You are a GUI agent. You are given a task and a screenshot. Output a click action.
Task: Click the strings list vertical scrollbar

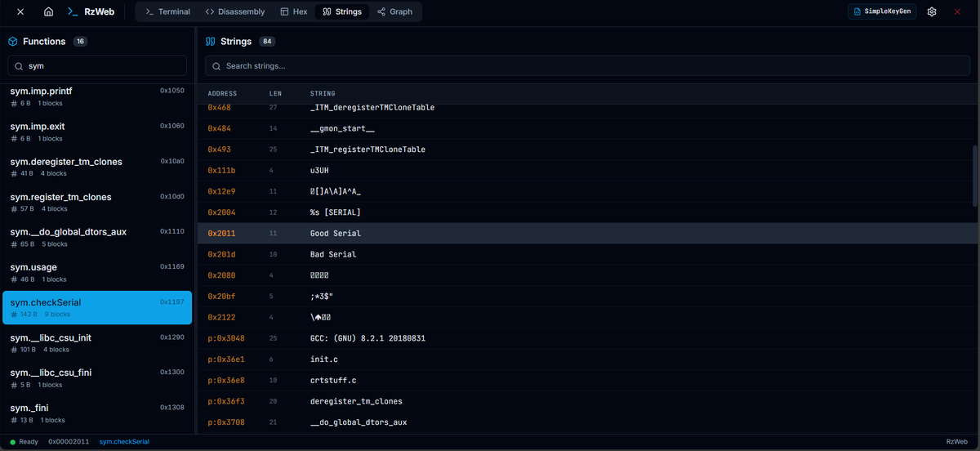click(x=974, y=175)
